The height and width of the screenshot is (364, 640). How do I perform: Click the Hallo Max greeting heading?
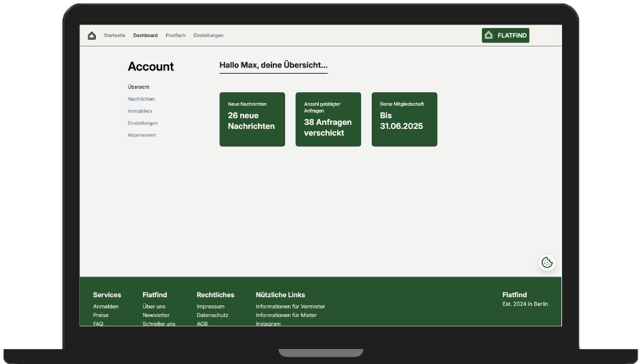274,65
